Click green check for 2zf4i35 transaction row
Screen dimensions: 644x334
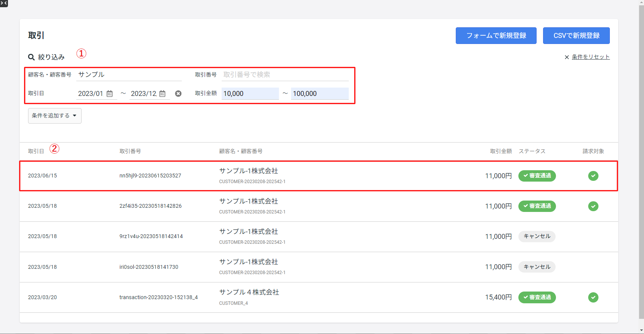593,206
